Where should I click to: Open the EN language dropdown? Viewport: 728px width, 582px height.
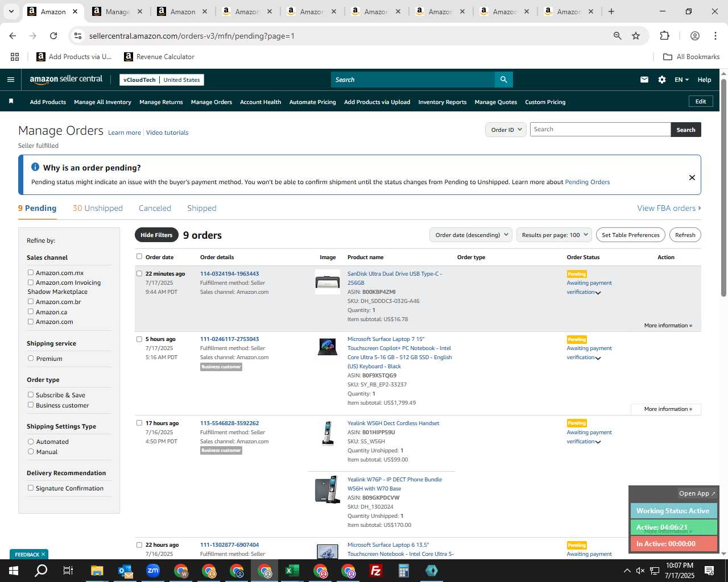coord(681,80)
